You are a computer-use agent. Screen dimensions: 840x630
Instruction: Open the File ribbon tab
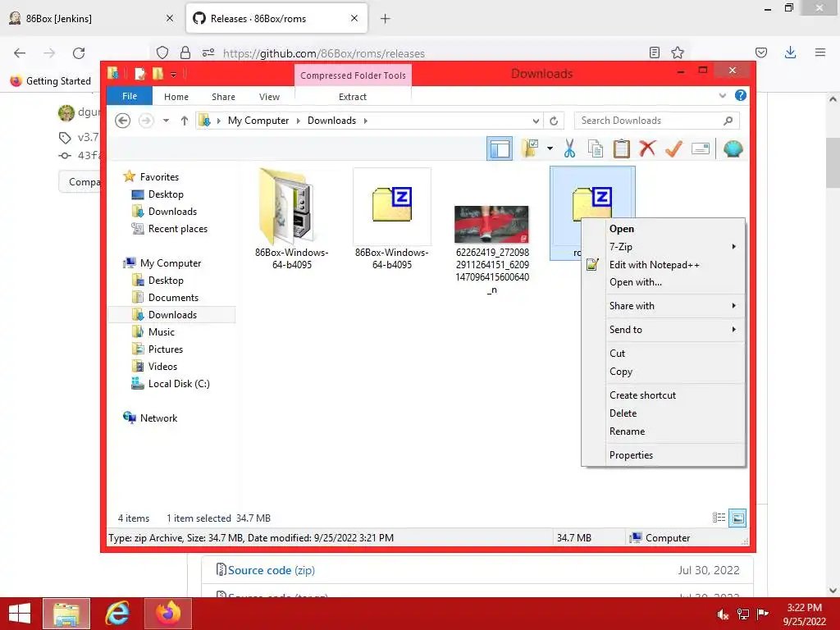130,96
